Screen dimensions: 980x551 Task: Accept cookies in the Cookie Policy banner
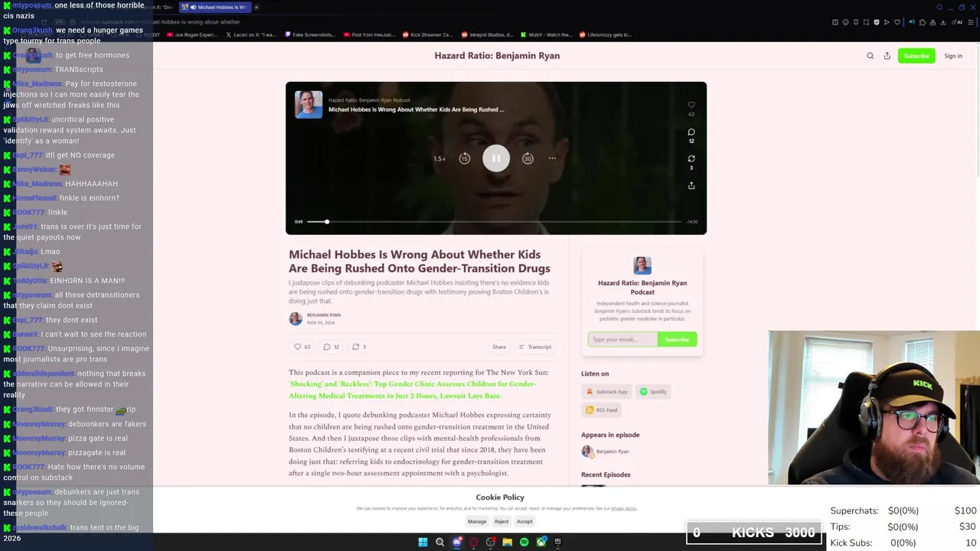[x=524, y=521]
